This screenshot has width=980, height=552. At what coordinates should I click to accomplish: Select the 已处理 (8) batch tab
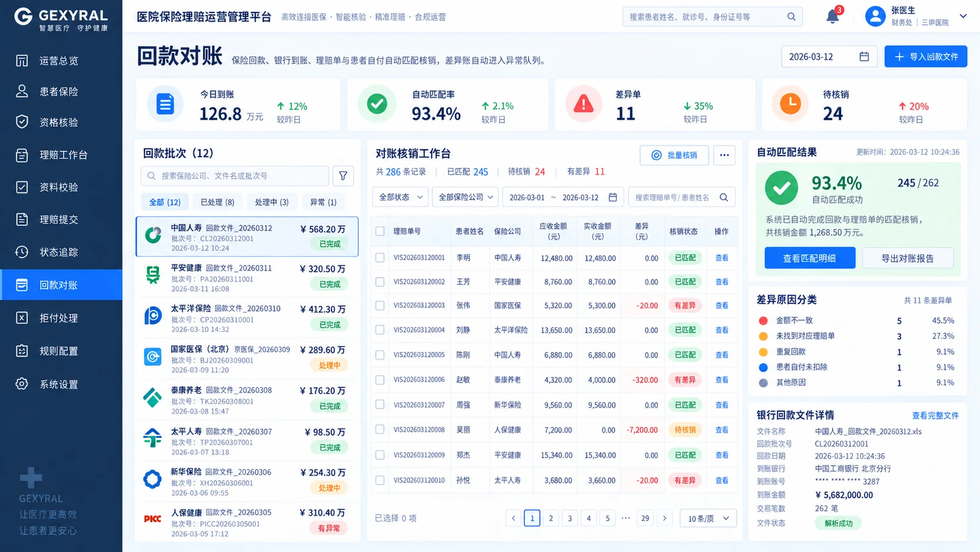pyautogui.click(x=217, y=202)
